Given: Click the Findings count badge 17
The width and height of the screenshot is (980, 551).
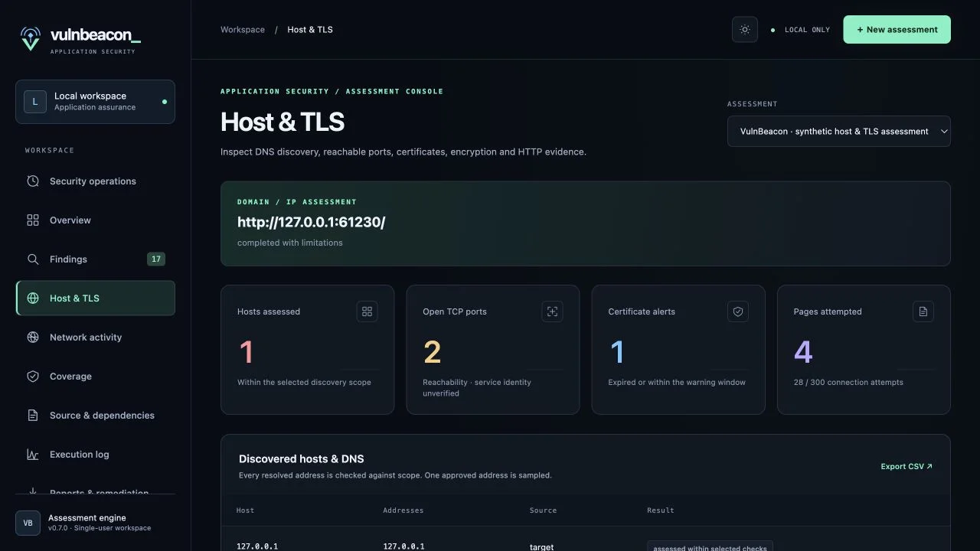Looking at the screenshot, I should [x=156, y=259].
